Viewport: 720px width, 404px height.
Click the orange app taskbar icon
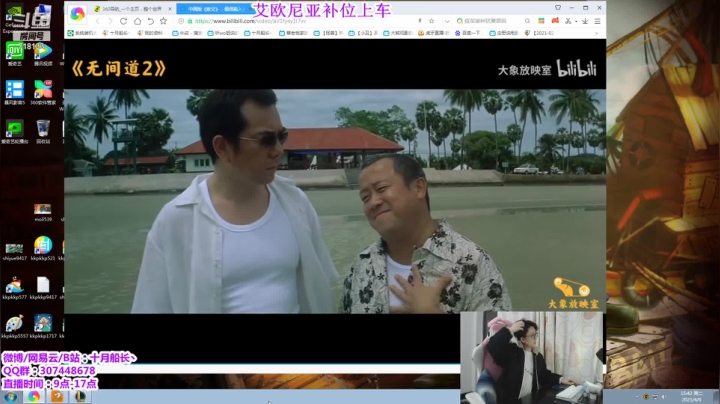click(57, 397)
